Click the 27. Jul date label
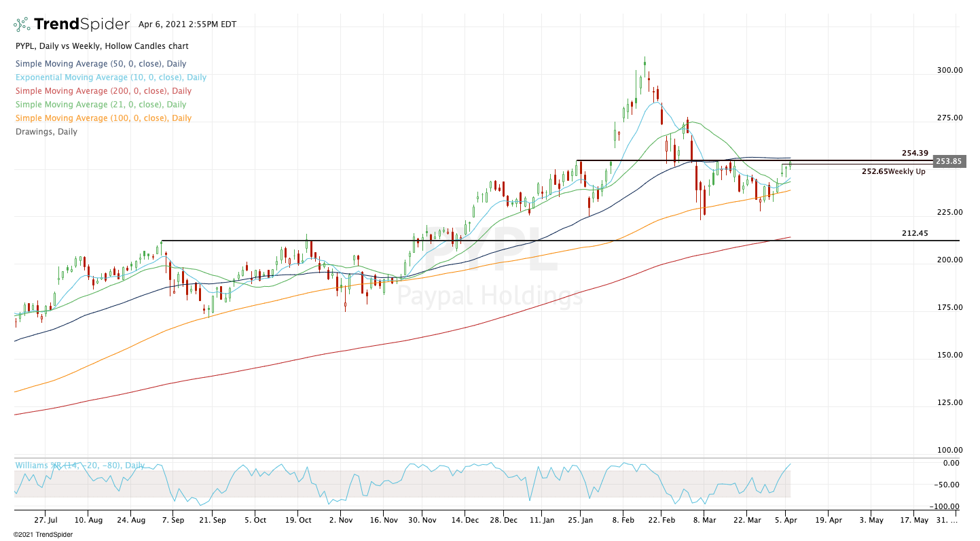This screenshot has width=980, height=541. pyautogui.click(x=46, y=520)
